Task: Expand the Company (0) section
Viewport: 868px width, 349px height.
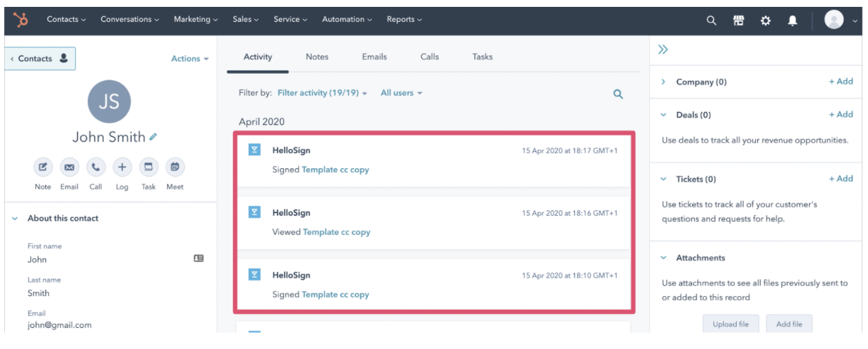Action: click(x=663, y=82)
